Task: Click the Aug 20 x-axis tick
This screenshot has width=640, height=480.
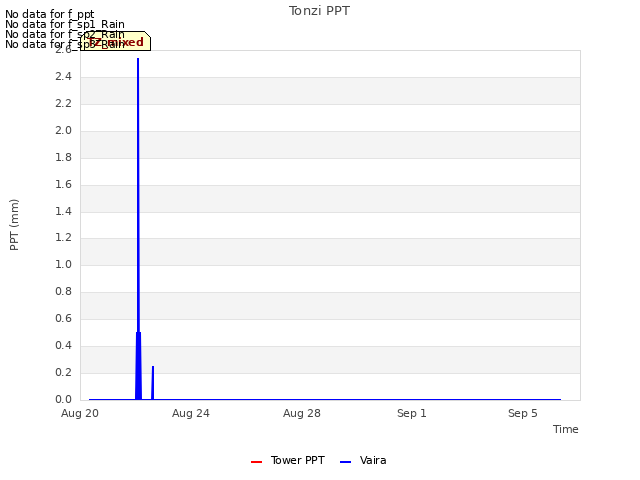Action: pos(80,413)
